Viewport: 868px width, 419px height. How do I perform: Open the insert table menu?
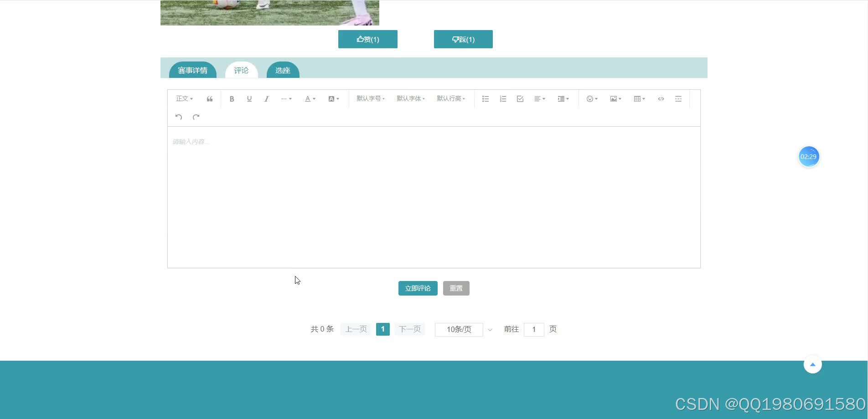point(639,99)
